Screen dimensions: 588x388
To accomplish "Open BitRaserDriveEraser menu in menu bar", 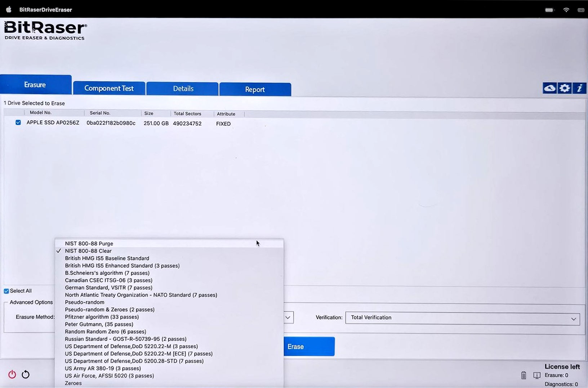I will pyautogui.click(x=46, y=10).
